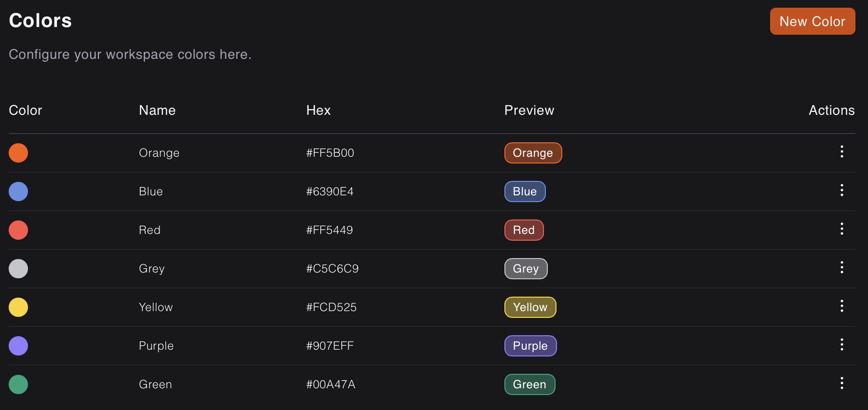Image resolution: width=868 pixels, height=410 pixels.
Task: Click the Purple preview tag
Action: pyautogui.click(x=530, y=346)
